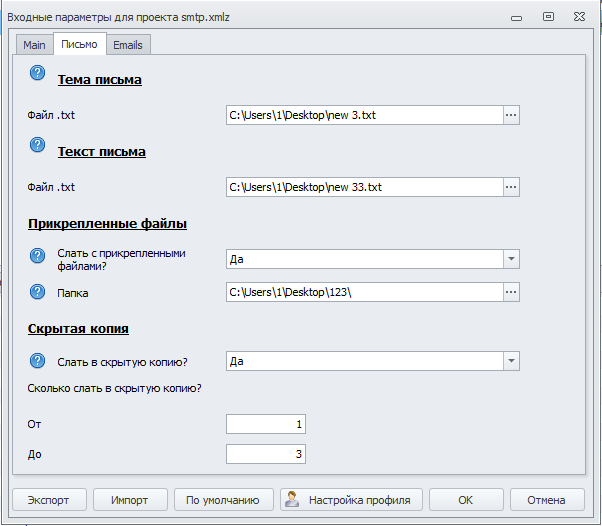Reset values with По умолчанию button

[223, 500]
